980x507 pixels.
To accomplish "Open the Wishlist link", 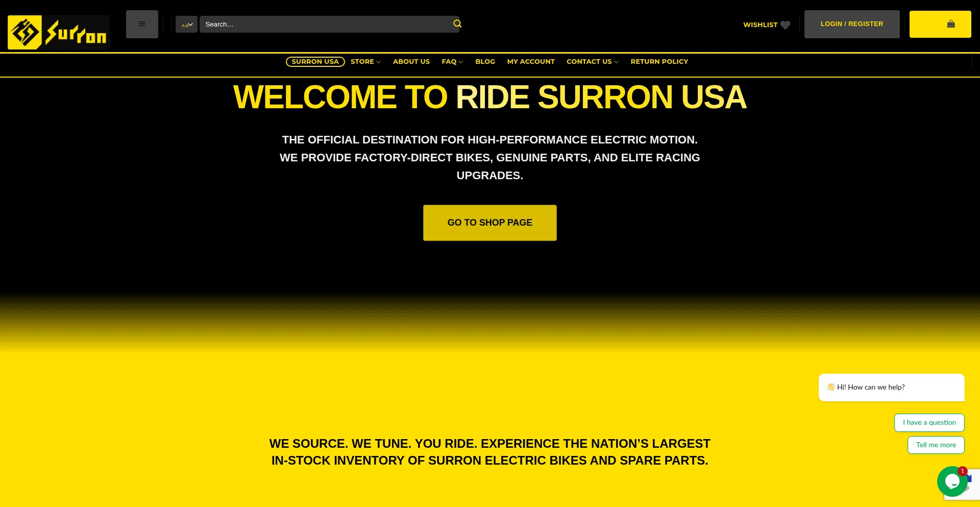I will pyautogui.click(x=760, y=25).
